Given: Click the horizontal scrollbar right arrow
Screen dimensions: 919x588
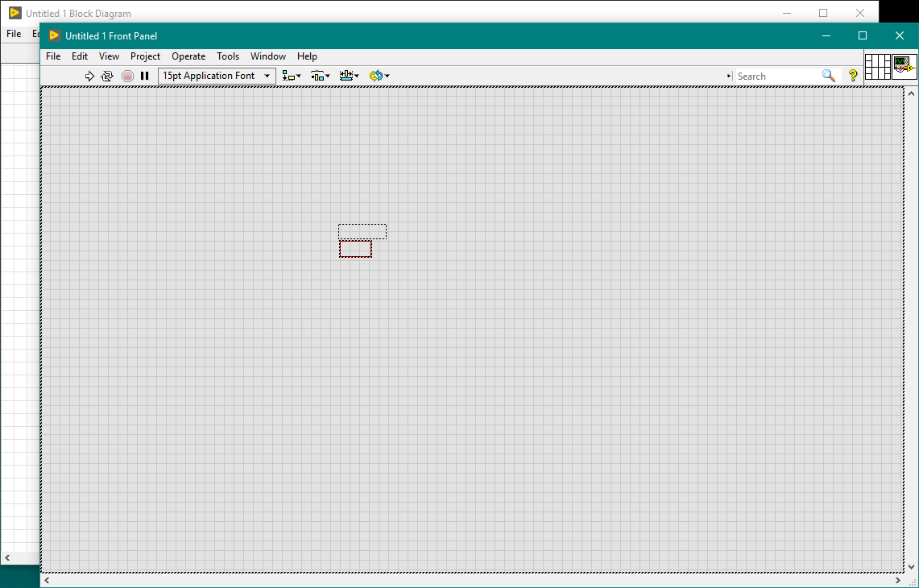Looking at the screenshot, I should coord(898,580).
